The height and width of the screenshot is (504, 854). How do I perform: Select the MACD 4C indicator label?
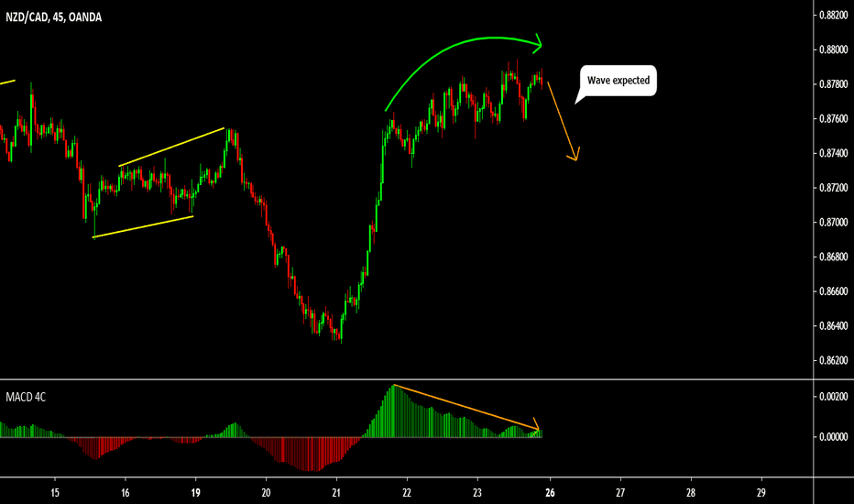(x=26, y=397)
